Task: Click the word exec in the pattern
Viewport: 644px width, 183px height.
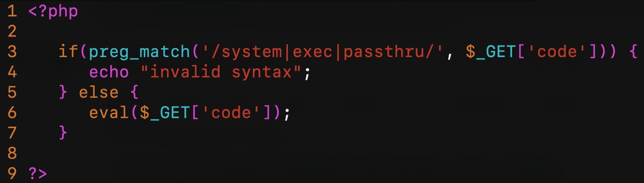Action: [x=313, y=52]
